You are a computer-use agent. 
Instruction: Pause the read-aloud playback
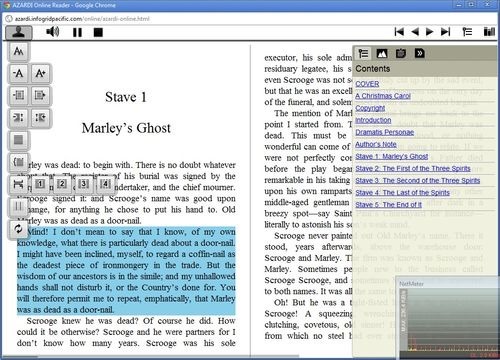tap(77, 32)
